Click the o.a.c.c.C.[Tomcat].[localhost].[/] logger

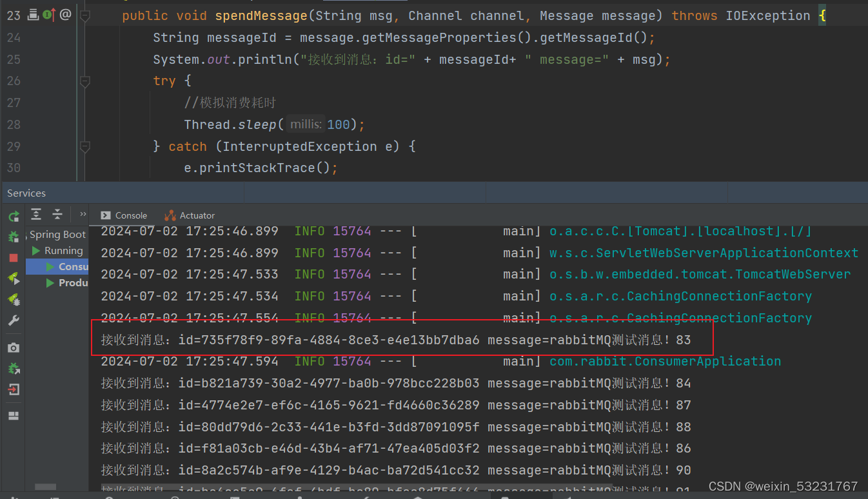click(680, 231)
